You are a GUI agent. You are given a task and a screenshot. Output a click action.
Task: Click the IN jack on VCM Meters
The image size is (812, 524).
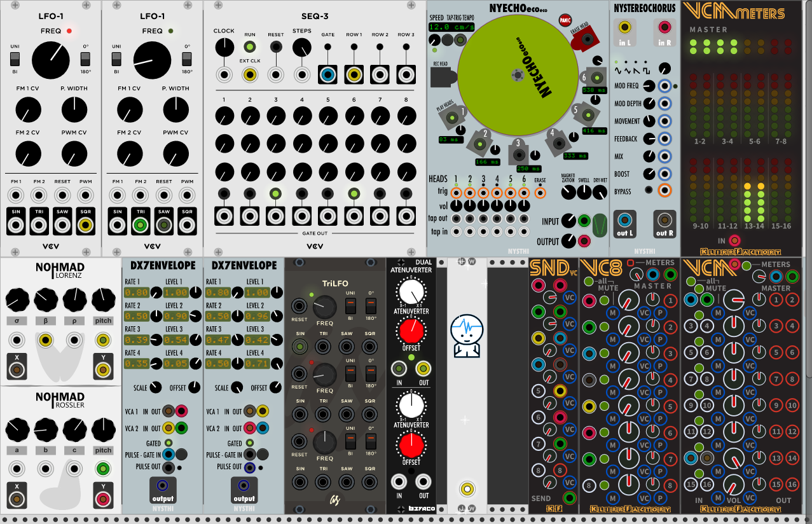click(x=735, y=240)
